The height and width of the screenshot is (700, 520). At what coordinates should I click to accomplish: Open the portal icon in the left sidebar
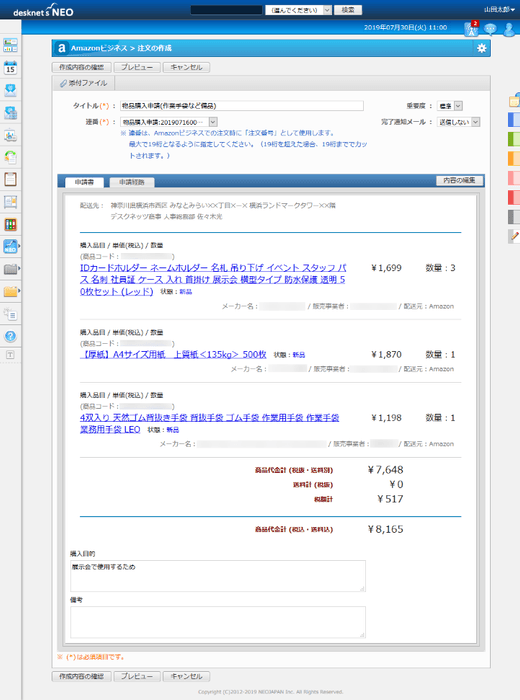(10, 45)
